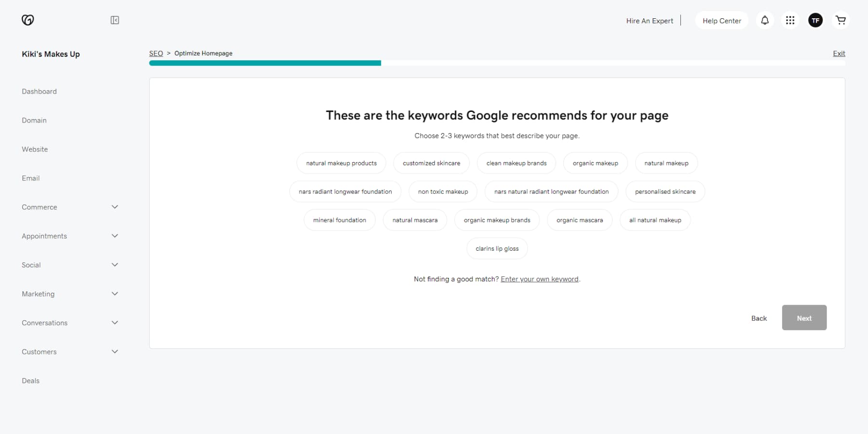The height and width of the screenshot is (434, 868).
Task: Open 'Enter your own keyword' link
Action: point(539,279)
